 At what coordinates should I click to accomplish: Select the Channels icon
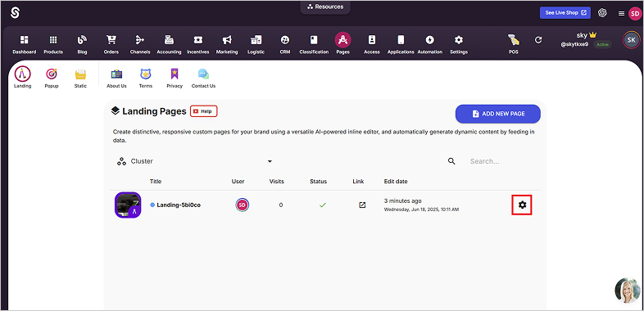140,40
